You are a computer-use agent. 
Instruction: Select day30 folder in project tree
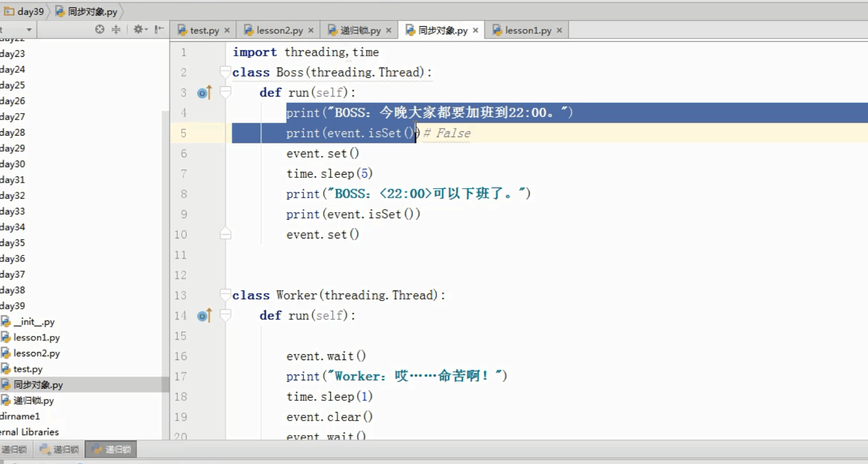[13, 164]
